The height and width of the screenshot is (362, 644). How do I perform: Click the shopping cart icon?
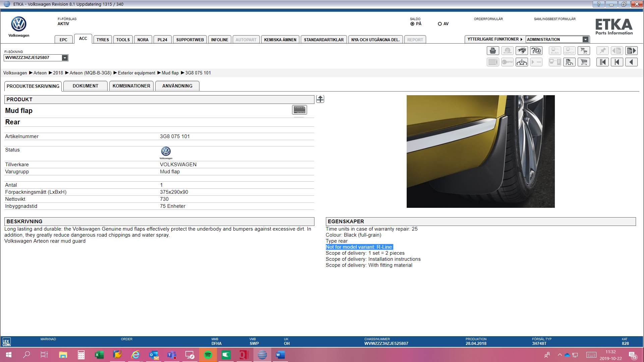(584, 62)
